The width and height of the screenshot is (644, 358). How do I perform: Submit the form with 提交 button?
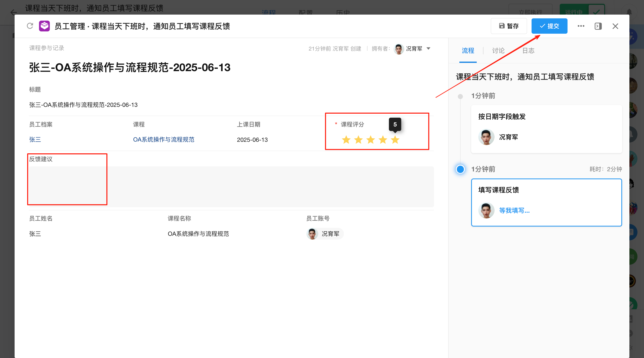click(549, 26)
